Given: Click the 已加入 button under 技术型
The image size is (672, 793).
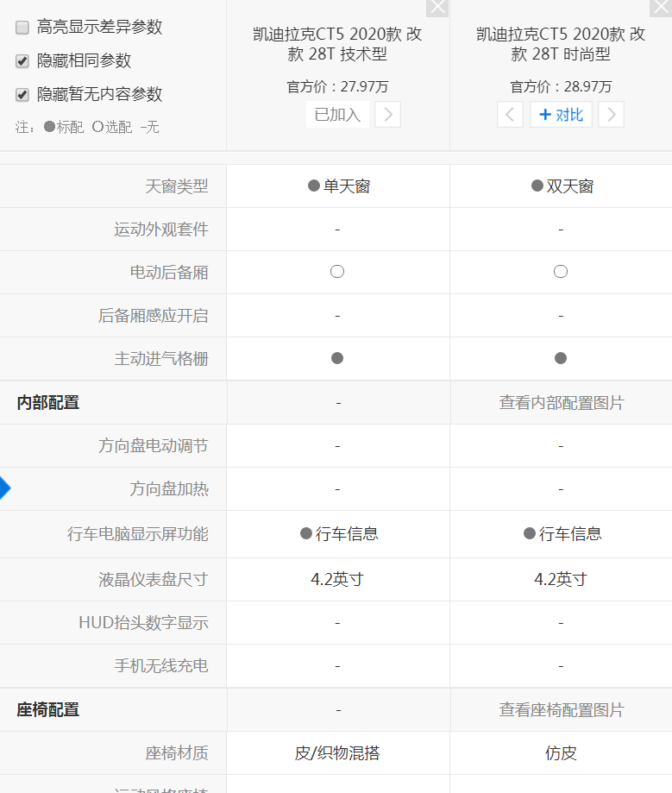Looking at the screenshot, I should 337,115.
